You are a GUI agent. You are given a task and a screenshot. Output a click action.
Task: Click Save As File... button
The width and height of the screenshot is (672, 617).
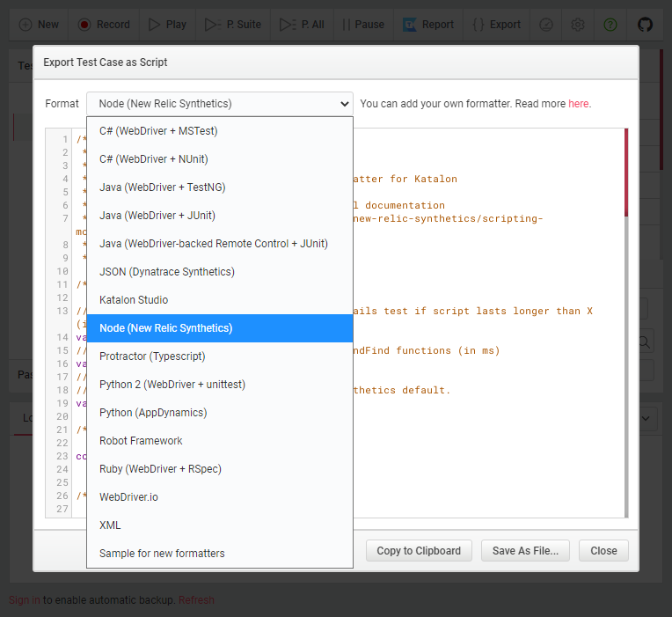tap(525, 550)
